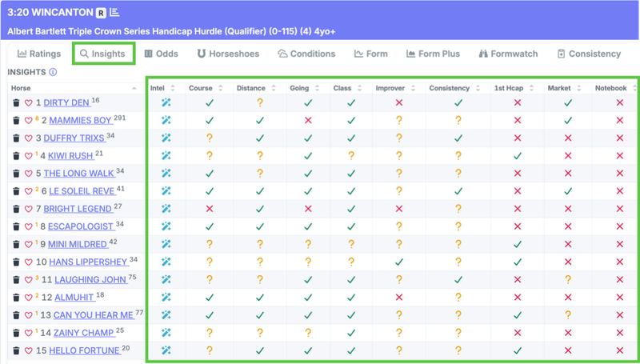Delete Dirty Den with trash icon
Screen dimensions: 640x364
pyautogui.click(x=16, y=103)
